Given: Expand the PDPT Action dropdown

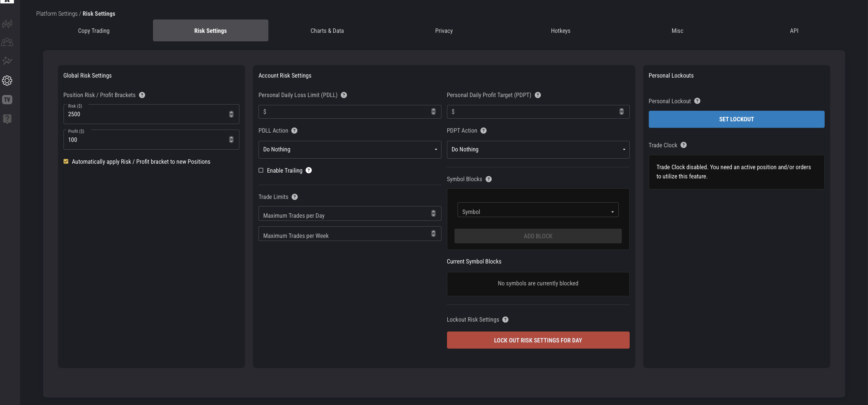Looking at the screenshot, I should point(538,149).
